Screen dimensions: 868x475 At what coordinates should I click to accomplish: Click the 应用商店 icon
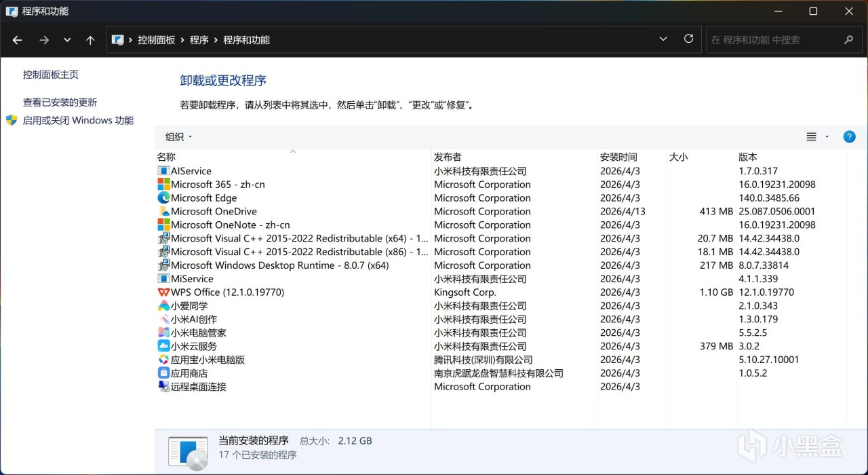[163, 373]
